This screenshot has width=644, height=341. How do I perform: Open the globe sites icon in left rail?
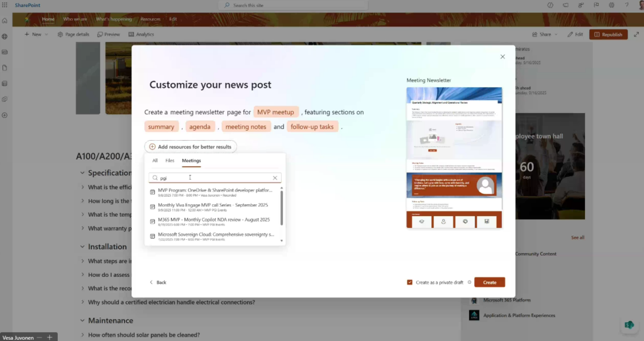[5, 36]
